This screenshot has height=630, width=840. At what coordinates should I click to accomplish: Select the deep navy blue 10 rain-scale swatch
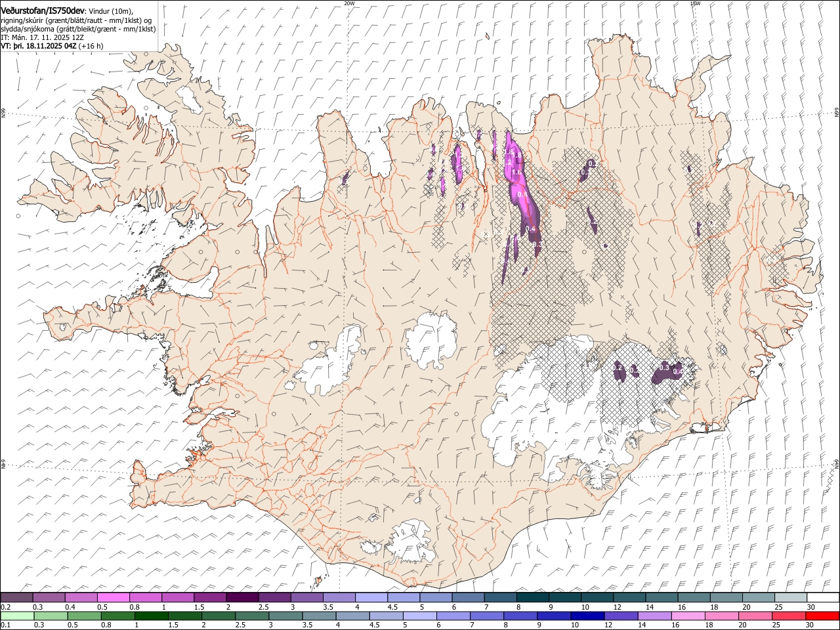click(587, 616)
